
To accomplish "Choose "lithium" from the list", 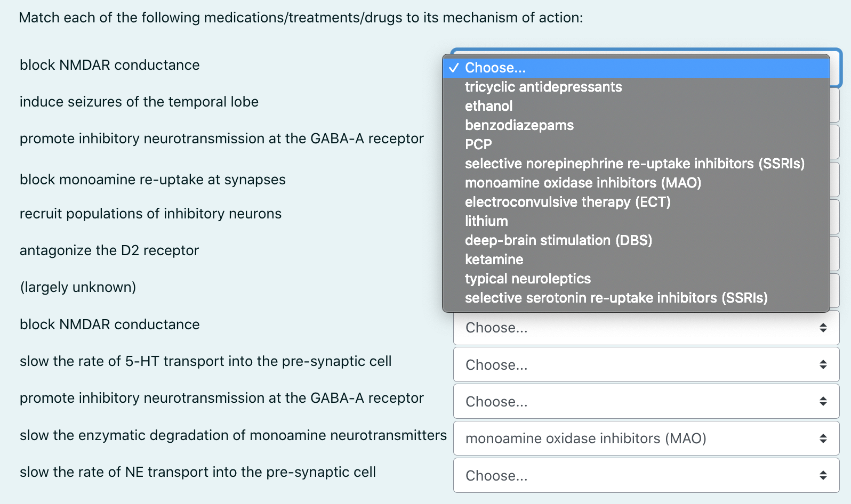I will [x=486, y=221].
